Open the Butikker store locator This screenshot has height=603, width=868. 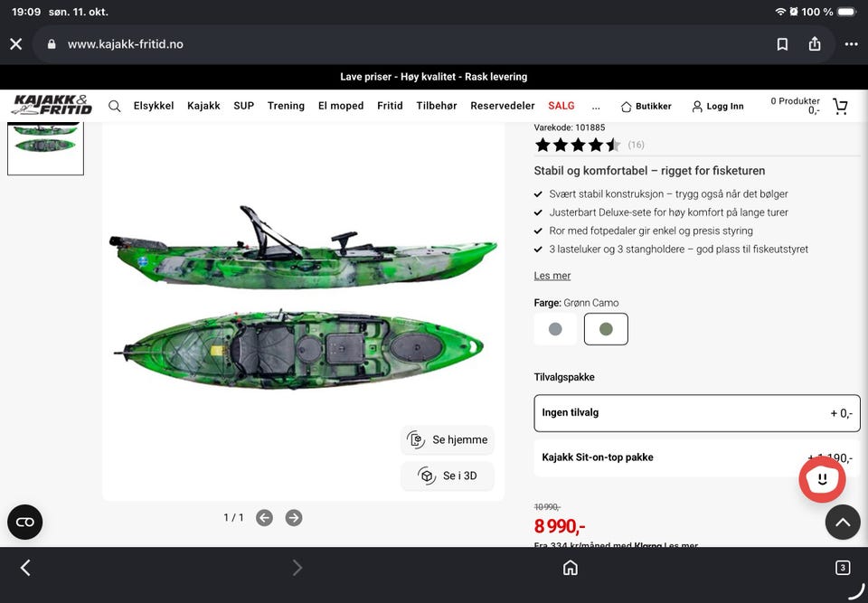[646, 107]
